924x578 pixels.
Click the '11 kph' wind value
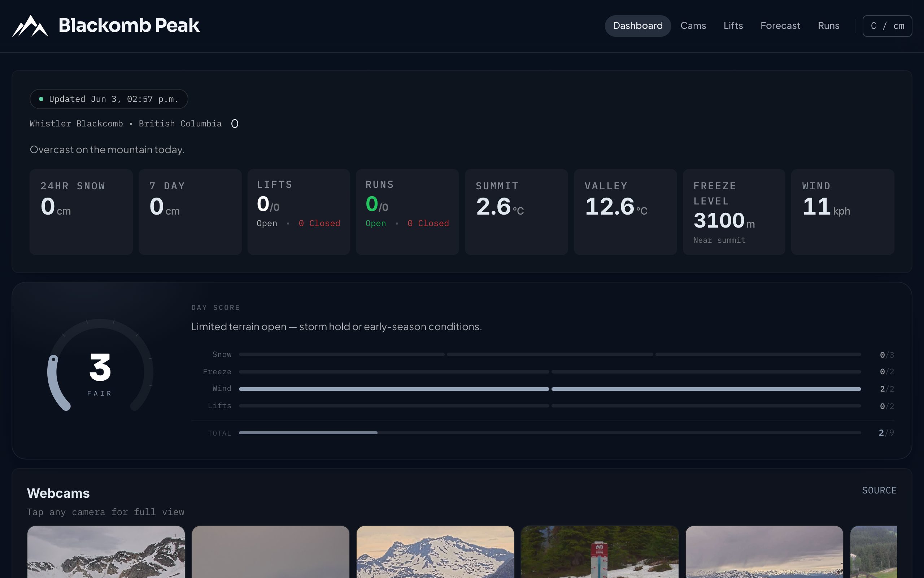(826, 206)
